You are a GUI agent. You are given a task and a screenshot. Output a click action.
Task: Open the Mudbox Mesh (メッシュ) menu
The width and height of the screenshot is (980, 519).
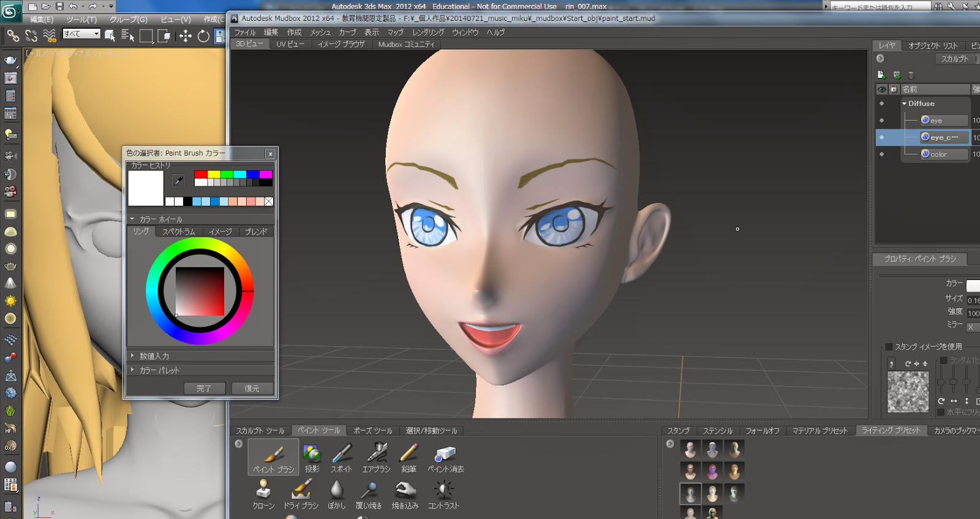pos(320,32)
